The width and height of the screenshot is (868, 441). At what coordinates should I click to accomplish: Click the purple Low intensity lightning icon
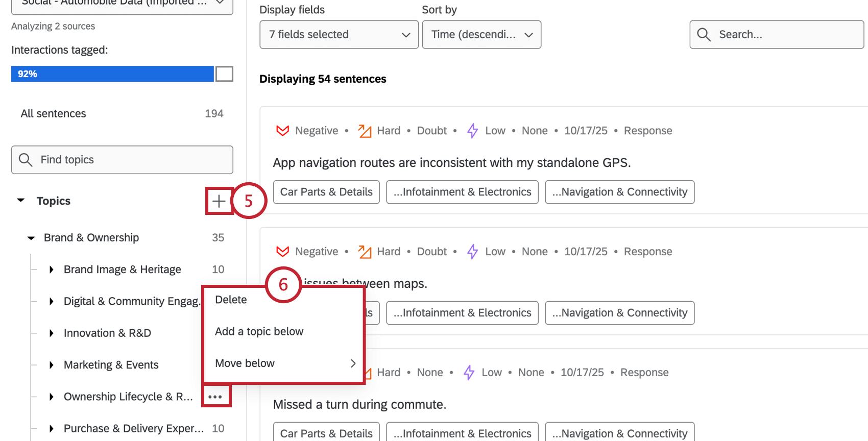point(472,130)
